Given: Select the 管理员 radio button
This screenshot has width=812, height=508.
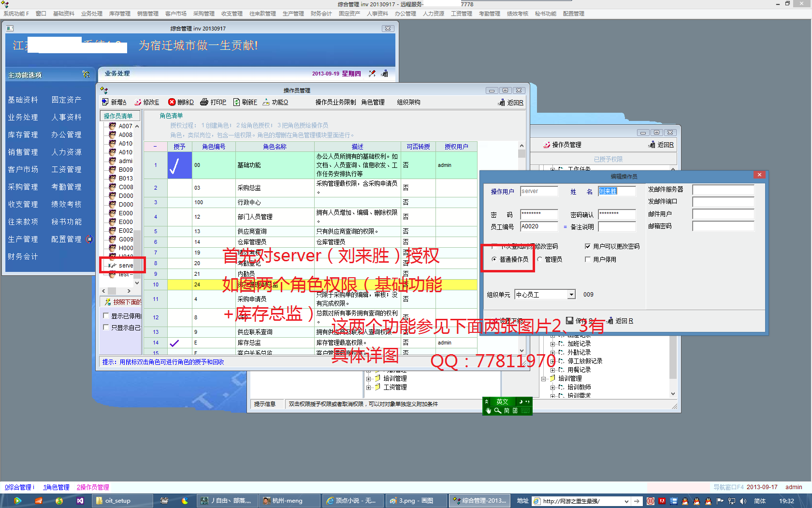Looking at the screenshot, I should tap(539, 259).
